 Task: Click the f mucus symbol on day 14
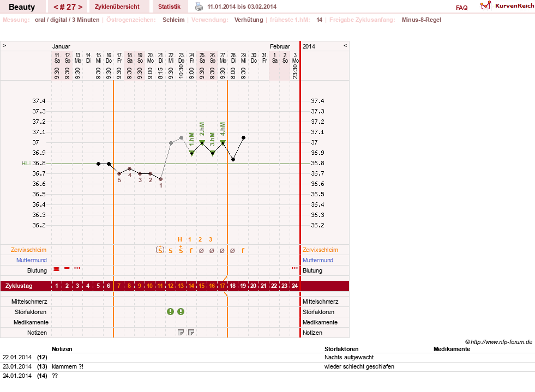191,250
